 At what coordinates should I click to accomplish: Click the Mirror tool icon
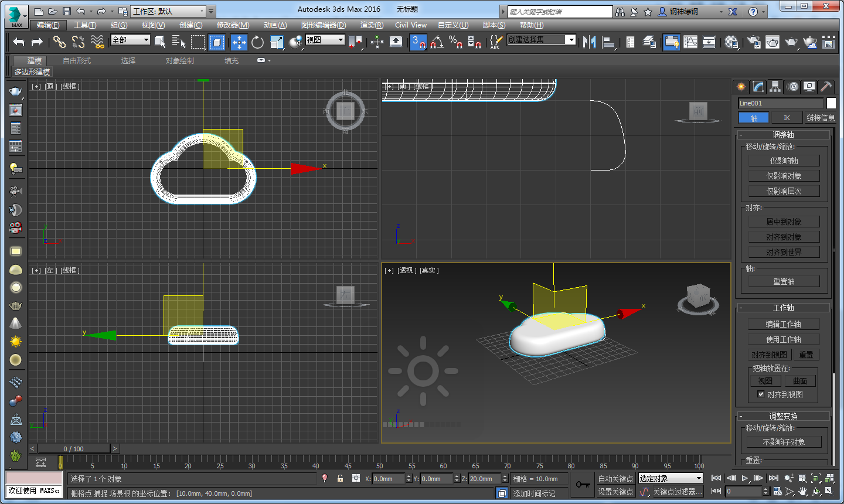[590, 42]
